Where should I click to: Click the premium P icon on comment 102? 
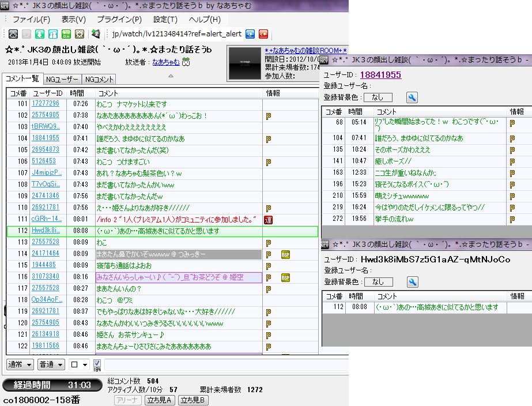[x=269, y=116]
